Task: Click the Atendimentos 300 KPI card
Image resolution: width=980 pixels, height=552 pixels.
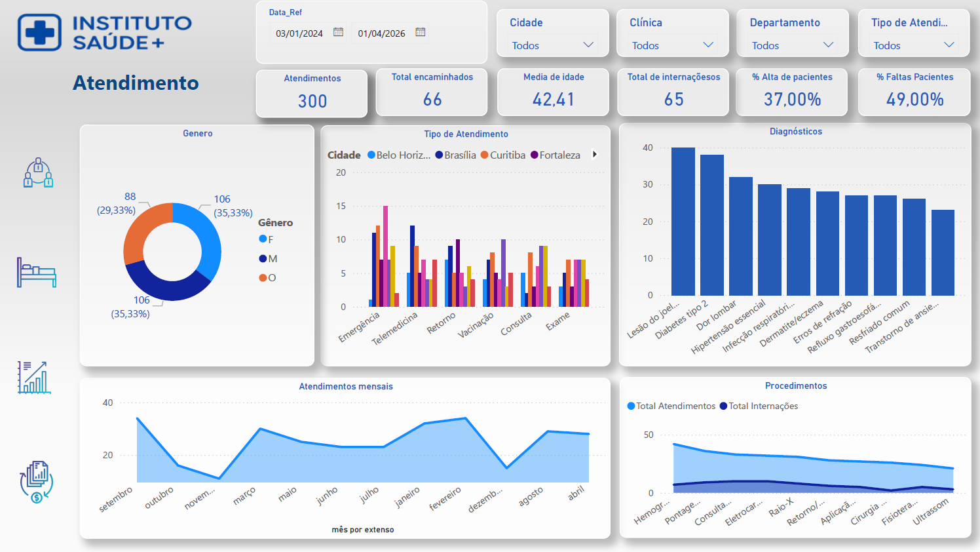Action: (x=312, y=93)
